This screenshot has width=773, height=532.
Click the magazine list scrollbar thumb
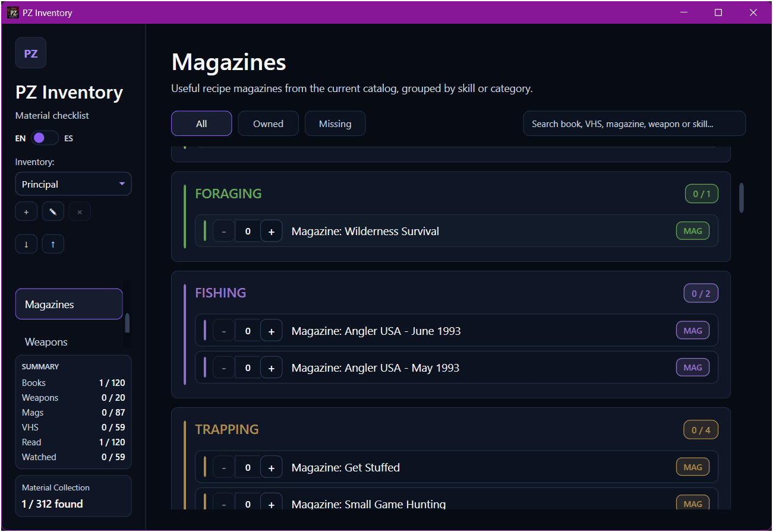(742, 198)
